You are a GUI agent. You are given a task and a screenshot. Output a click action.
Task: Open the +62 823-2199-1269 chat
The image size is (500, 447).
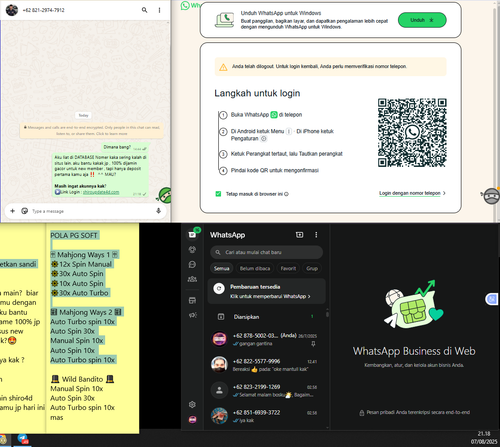[x=266, y=391]
